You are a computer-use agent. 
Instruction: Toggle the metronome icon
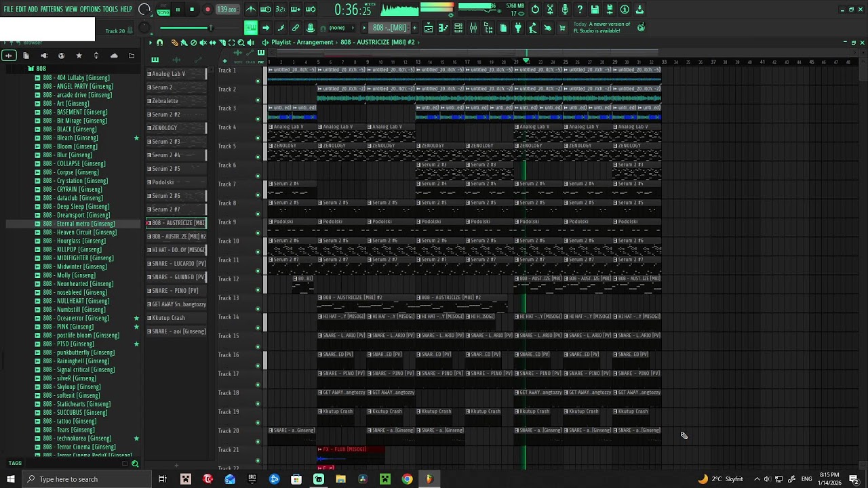251,9
